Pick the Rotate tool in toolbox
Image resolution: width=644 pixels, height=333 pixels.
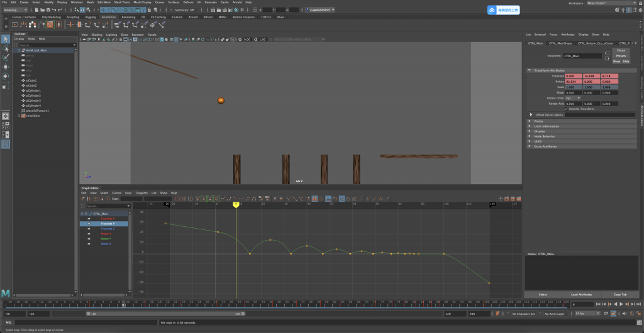click(5, 76)
